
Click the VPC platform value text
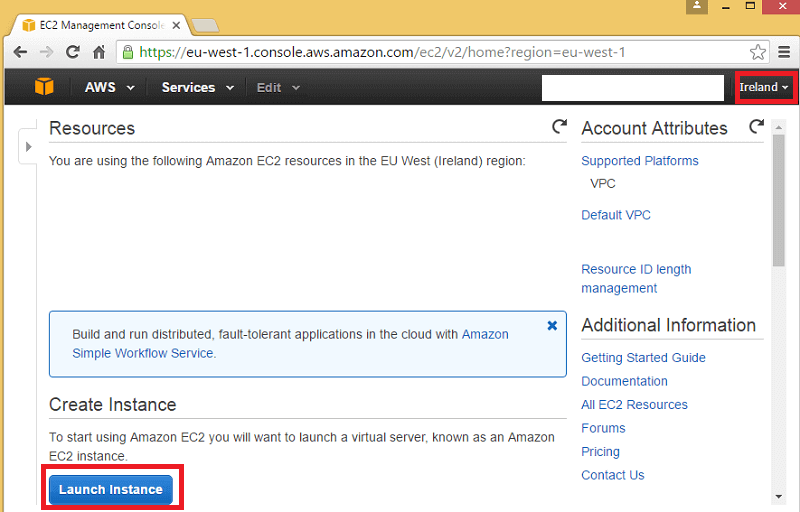(603, 184)
